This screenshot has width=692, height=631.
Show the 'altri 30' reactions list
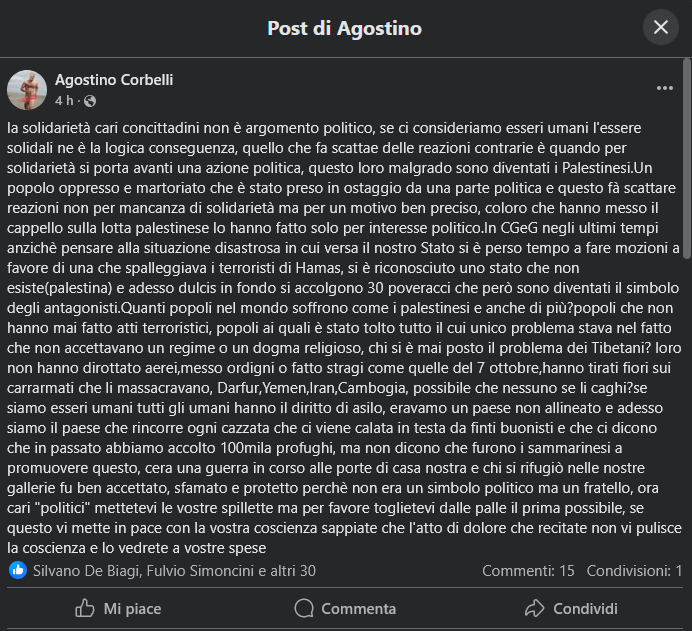click(x=296, y=570)
